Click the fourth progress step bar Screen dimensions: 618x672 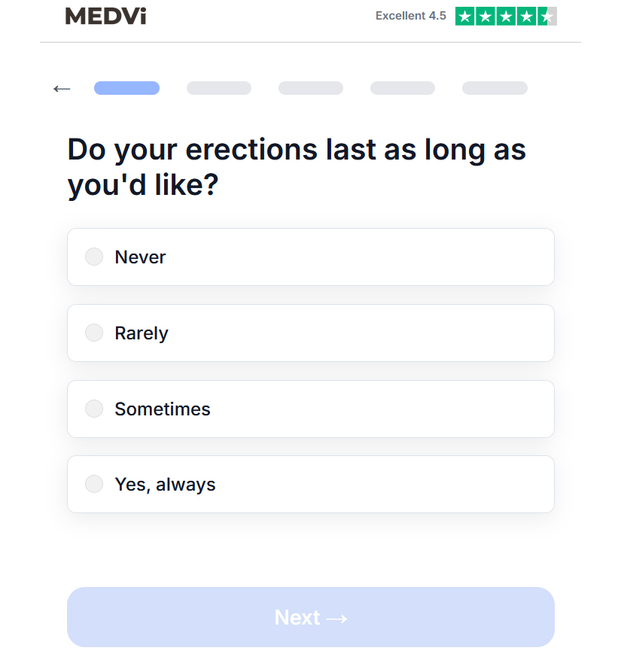[403, 88]
